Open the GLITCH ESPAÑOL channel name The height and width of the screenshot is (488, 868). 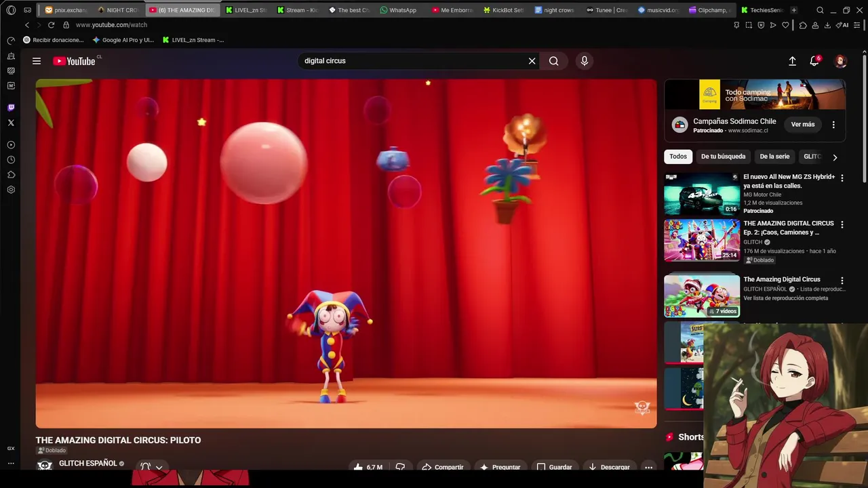coord(88,464)
